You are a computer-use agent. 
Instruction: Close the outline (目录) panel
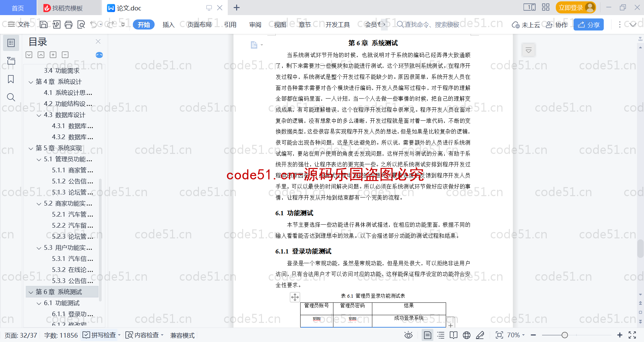coord(98,42)
